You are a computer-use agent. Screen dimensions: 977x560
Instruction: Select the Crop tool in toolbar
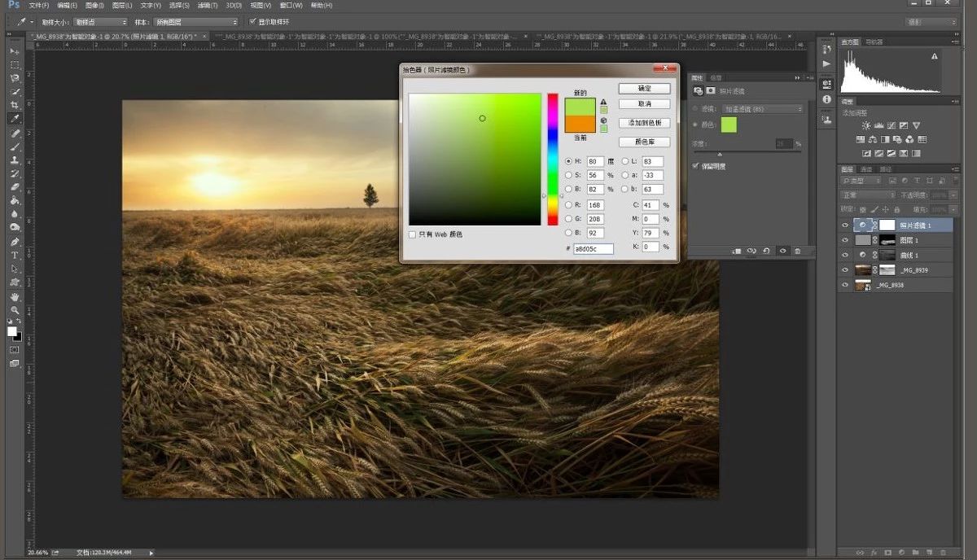tap(15, 105)
